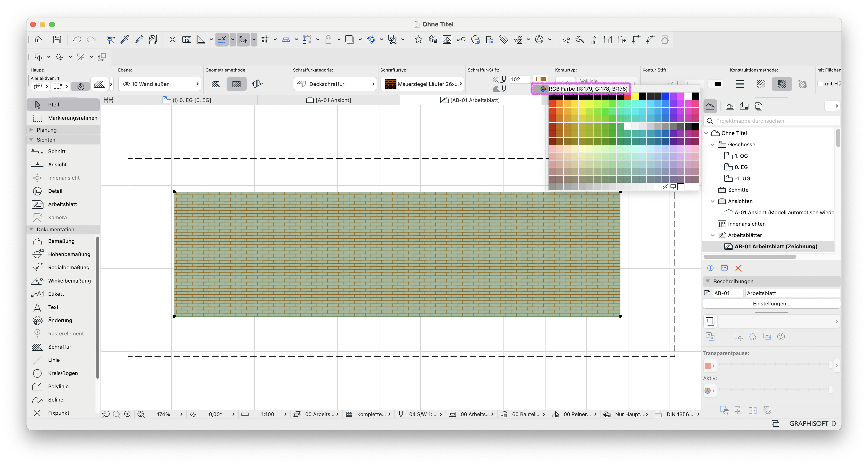Toggle the guide lines snapping button
This screenshot has width=868, height=465.
pyautogui.click(x=222, y=40)
